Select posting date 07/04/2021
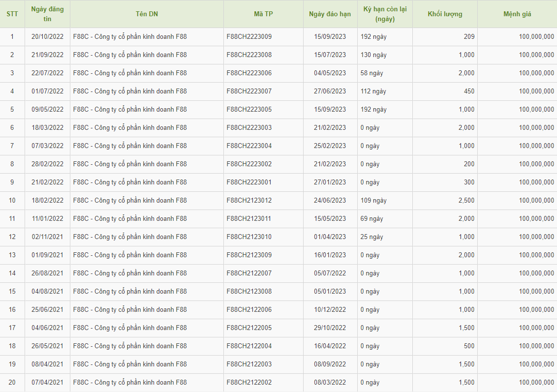This screenshot has height=392, width=557. 47,382
